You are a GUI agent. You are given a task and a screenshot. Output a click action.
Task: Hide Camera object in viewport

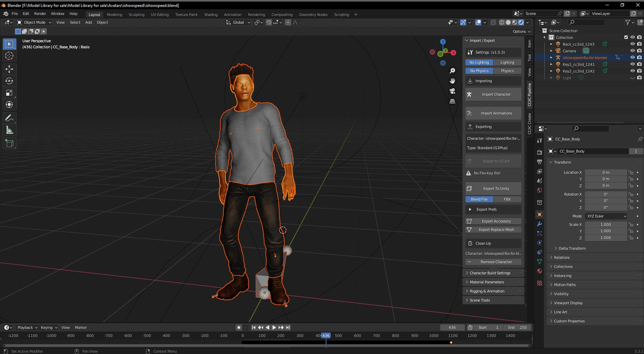point(632,51)
